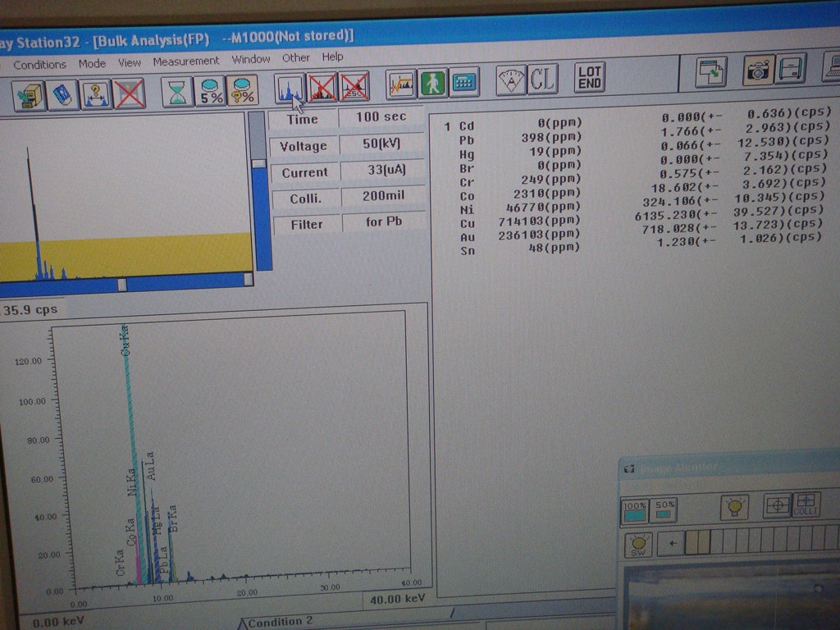This screenshot has height=630, width=840.
Task: Click the overview spectrum thumbnail
Action: [126, 199]
